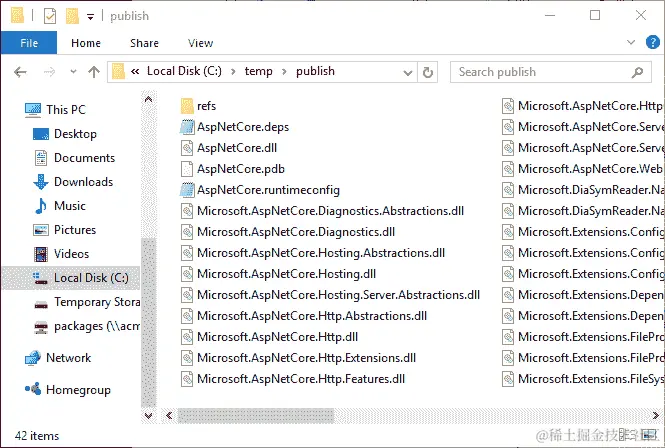The image size is (665, 448).
Task: Select Temporary Storage drive in navigation pane
Action: (87, 302)
